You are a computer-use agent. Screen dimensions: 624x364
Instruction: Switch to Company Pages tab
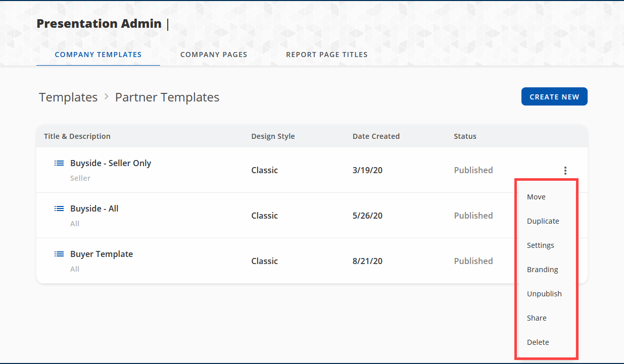(214, 55)
